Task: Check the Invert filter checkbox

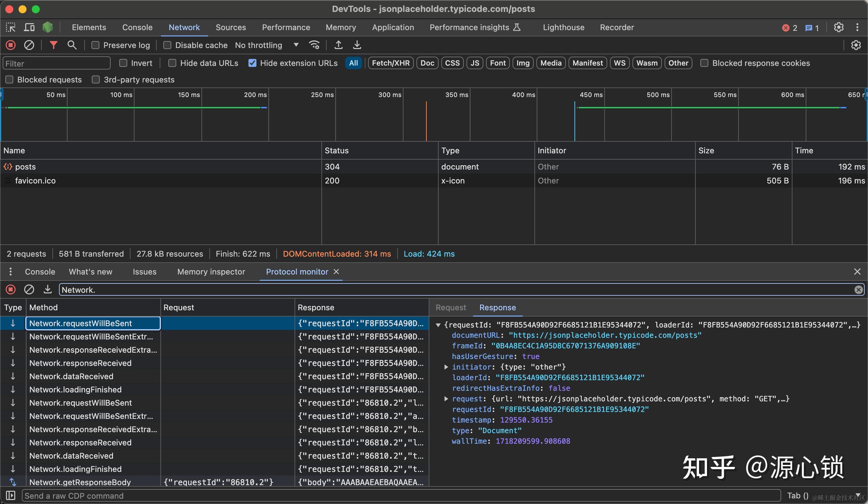Action: coord(123,63)
